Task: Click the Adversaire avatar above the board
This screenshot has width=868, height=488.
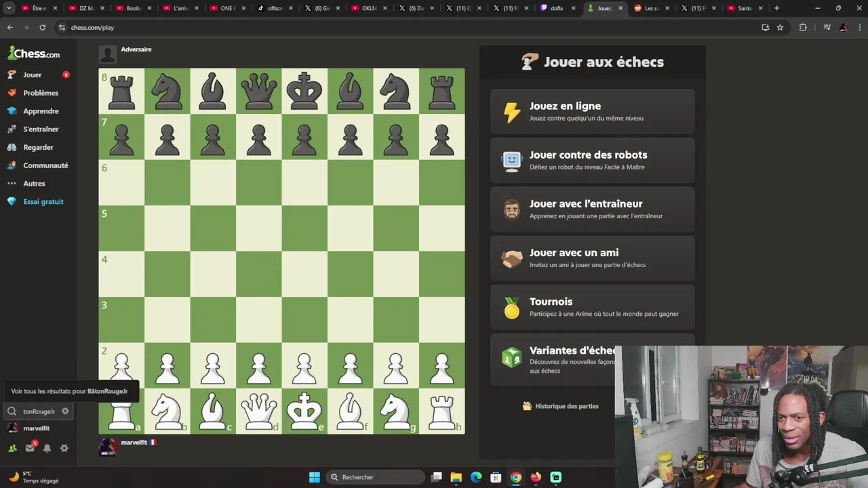Action: coord(107,54)
